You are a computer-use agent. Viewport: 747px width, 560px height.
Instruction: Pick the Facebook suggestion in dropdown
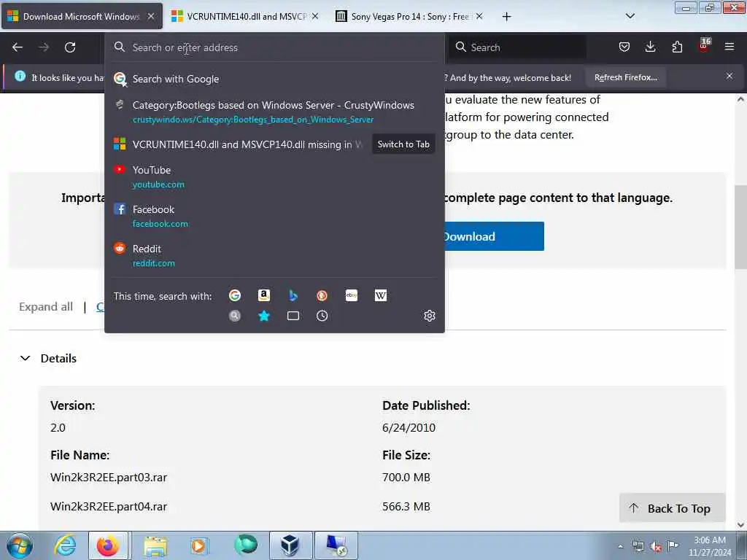coord(274,216)
